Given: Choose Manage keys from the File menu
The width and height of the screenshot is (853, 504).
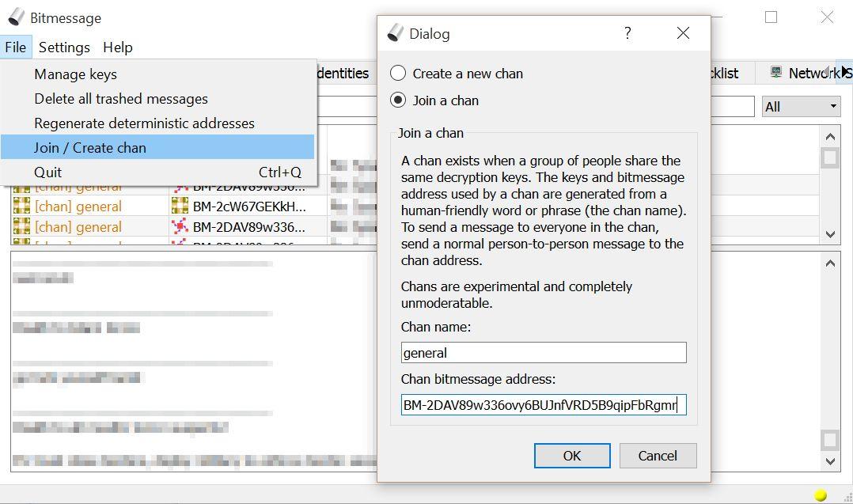Looking at the screenshot, I should [x=76, y=74].
